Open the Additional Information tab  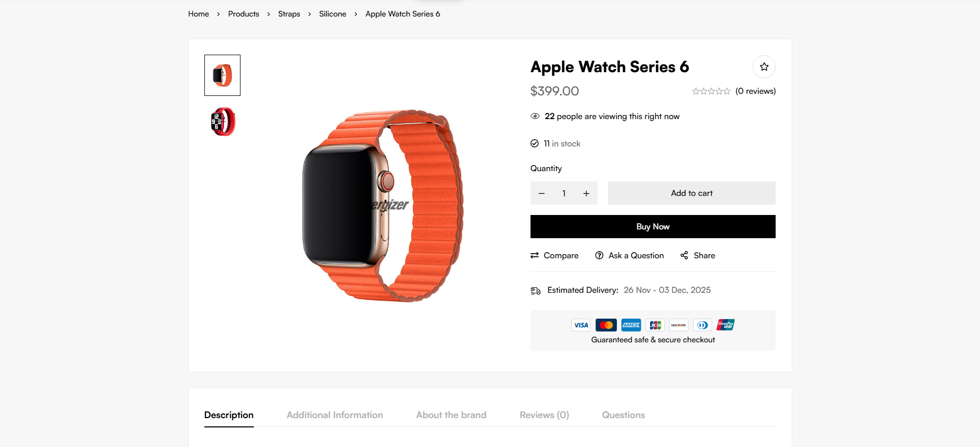(x=335, y=415)
